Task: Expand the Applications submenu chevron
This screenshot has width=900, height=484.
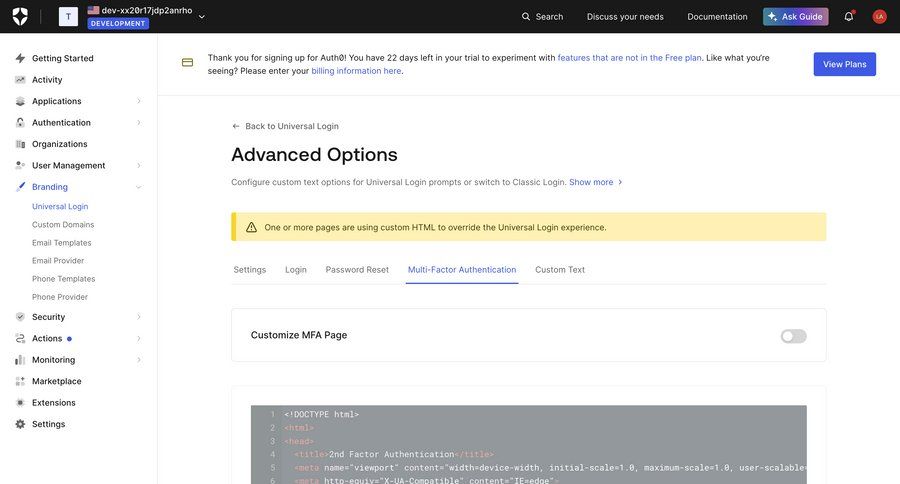Action: coord(139,101)
